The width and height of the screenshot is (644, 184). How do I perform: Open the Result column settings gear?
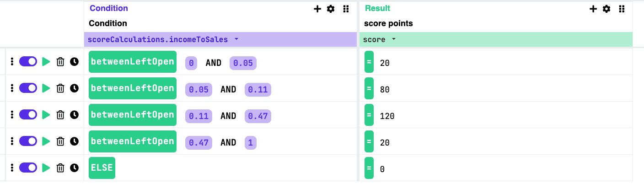coord(606,9)
